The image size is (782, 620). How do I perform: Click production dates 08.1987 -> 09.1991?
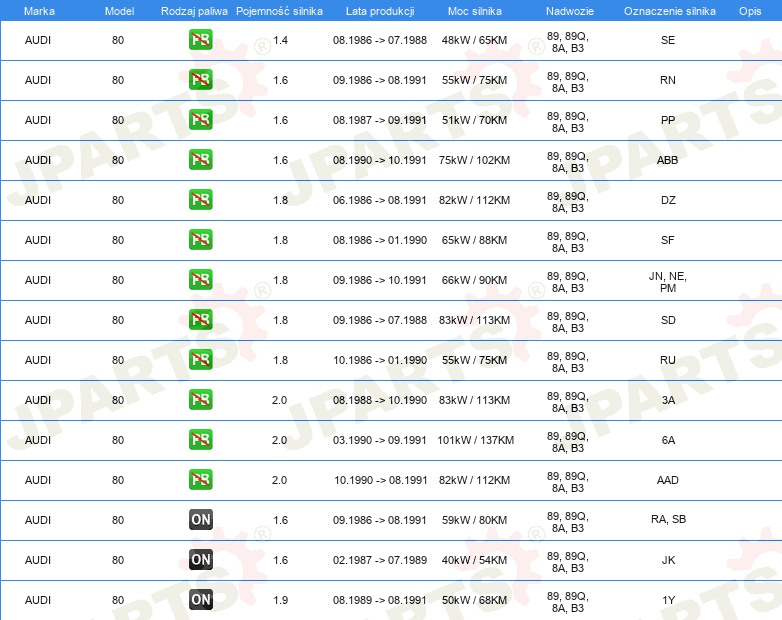(380, 120)
